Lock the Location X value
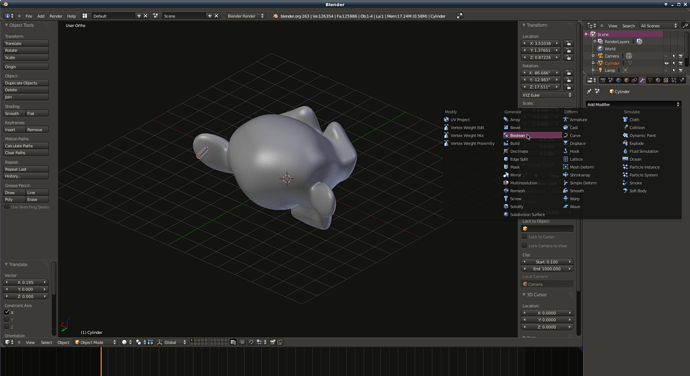 tap(569, 44)
